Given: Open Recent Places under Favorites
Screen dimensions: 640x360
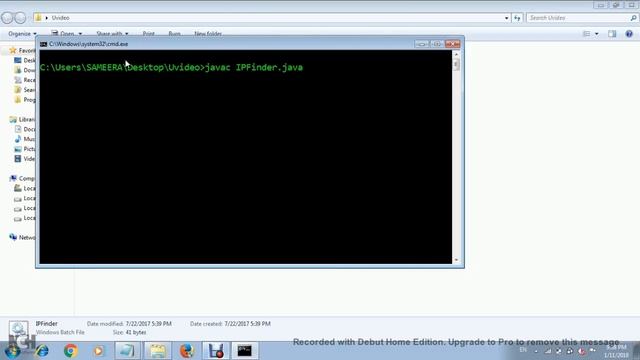Looking at the screenshot, I should (24, 80).
